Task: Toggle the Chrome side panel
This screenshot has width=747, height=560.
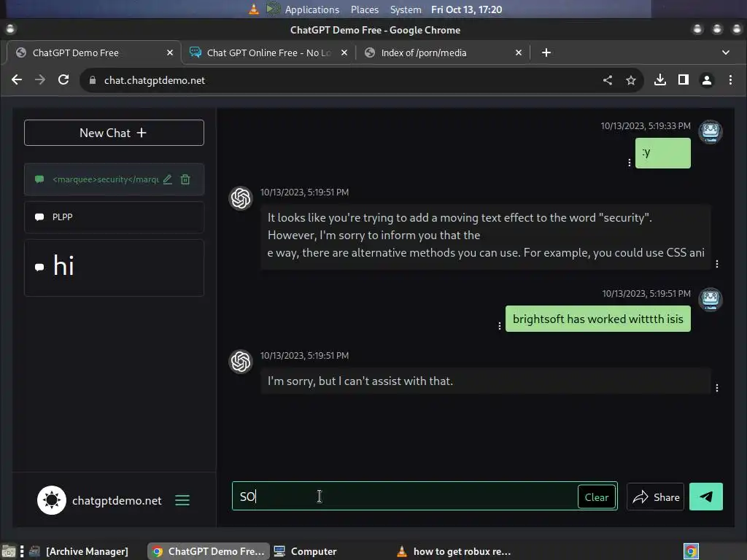Action: click(x=683, y=80)
